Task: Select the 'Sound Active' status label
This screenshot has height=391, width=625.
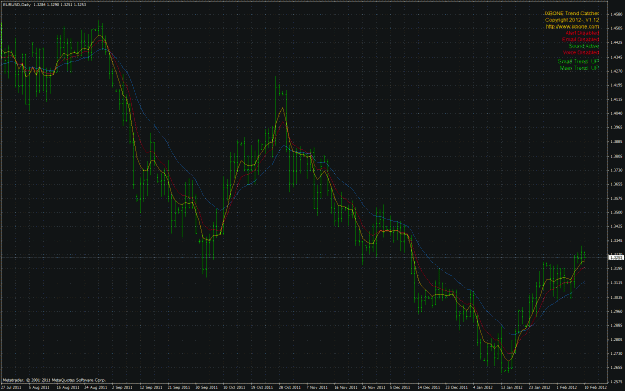Action: pyautogui.click(x=584, y=46)
